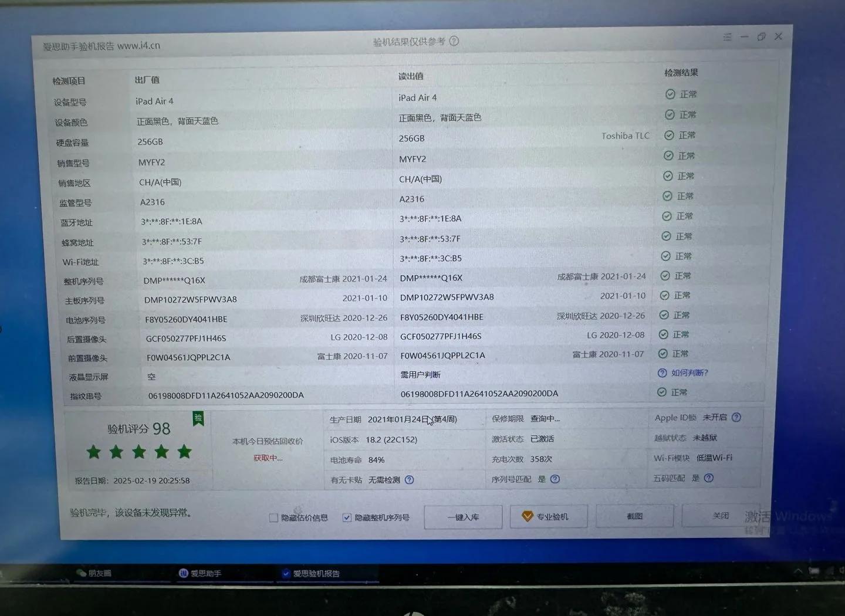Click the 一键入库 button
The image size is (845, 616).
point(463,517)
